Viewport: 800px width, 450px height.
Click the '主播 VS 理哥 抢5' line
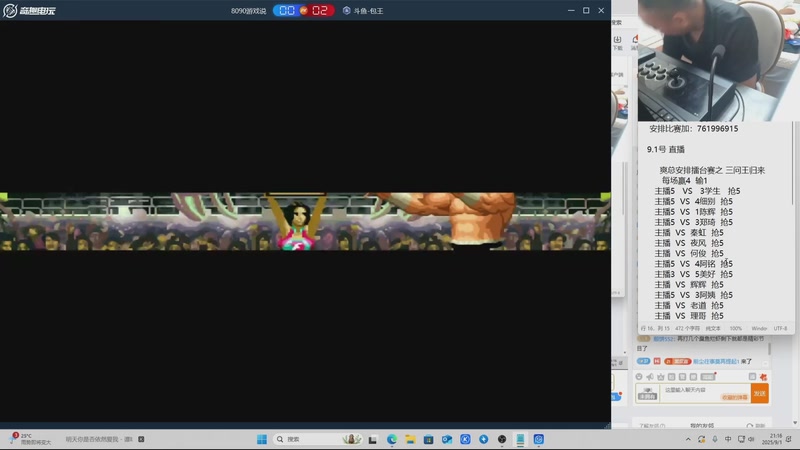689,316
